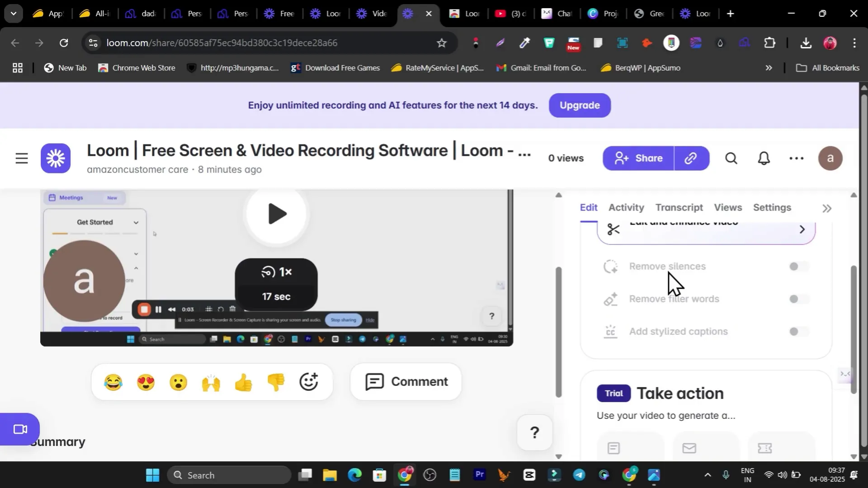This screenshot has height=488, width=868.
Task: Open the three-dot more options menu
Action: (796, 158)
